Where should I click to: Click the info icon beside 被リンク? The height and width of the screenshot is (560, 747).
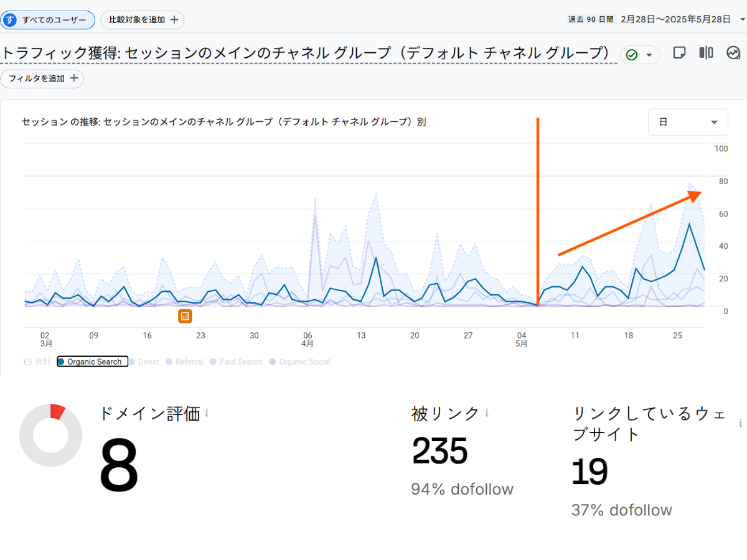pos(486,413)
